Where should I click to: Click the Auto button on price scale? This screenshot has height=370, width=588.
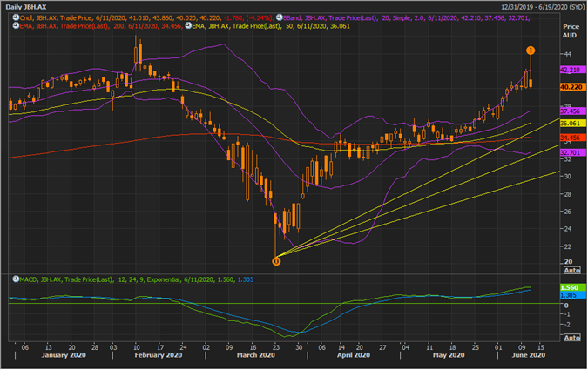[571, 270]
